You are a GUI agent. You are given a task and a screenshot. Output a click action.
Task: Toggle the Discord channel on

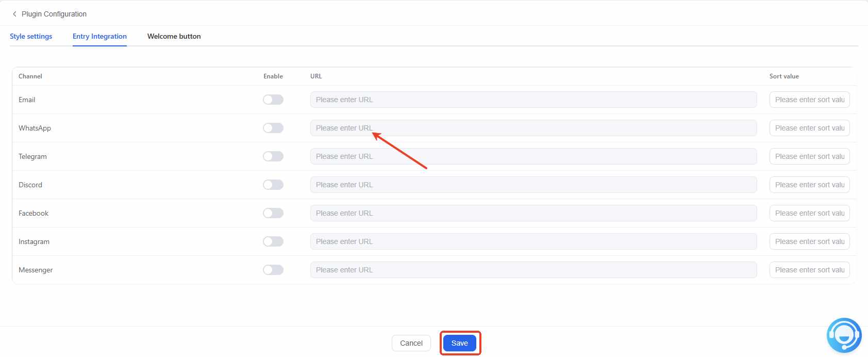273,185
